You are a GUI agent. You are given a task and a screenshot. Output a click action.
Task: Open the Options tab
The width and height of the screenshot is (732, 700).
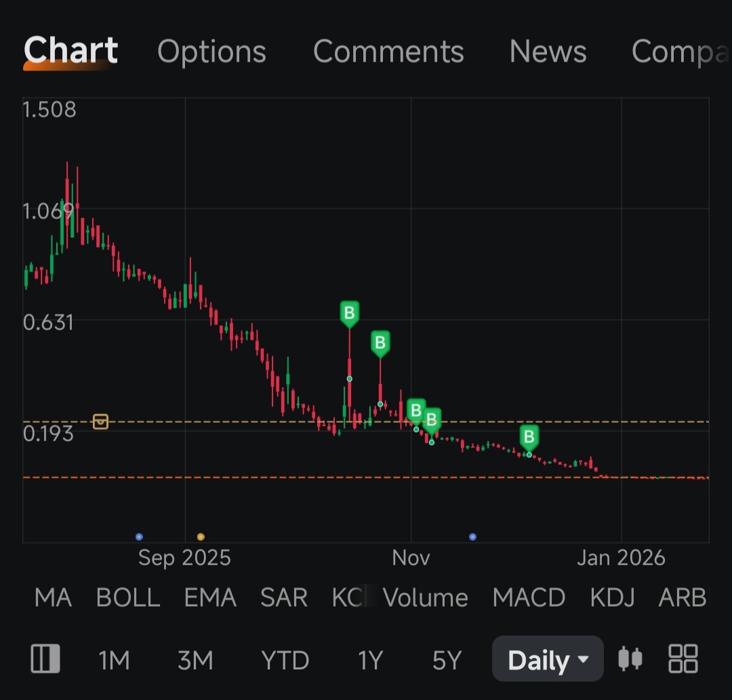point(211,52)
